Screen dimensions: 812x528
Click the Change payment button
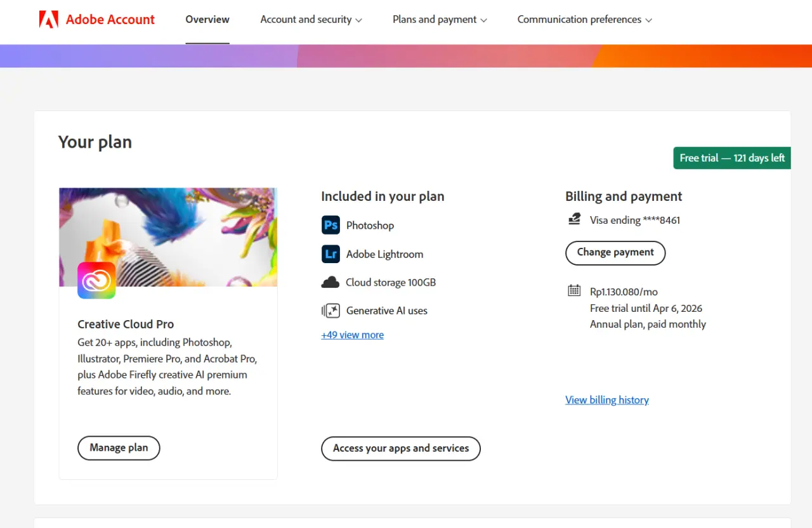pyautogui.click(x=615, y=252)
